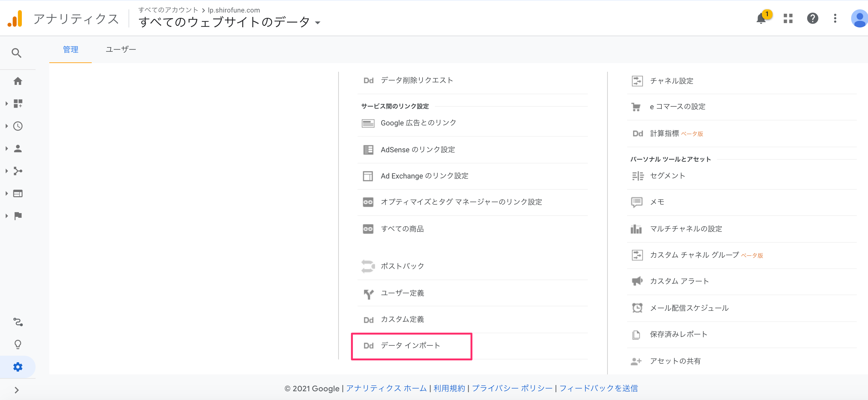Viewport: 868px width, 400px height.
Task: Open the Customization dashboard icon in sidebar
Action: pos(18,104)
